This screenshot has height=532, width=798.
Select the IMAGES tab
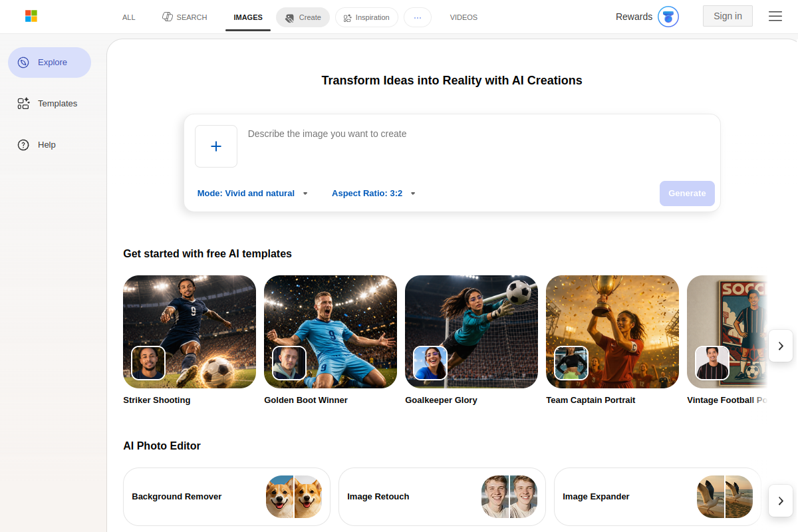point(248,17)
